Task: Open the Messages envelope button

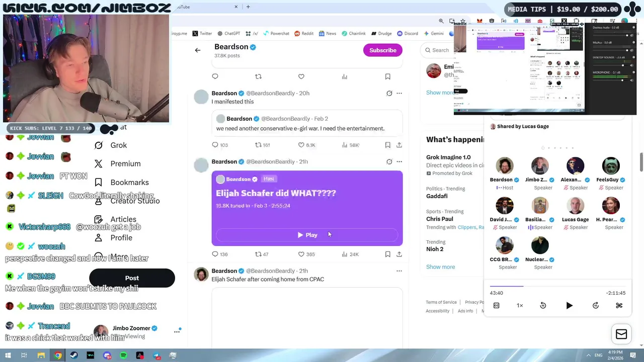Action: pyautogui.click(x=621, y=334)
